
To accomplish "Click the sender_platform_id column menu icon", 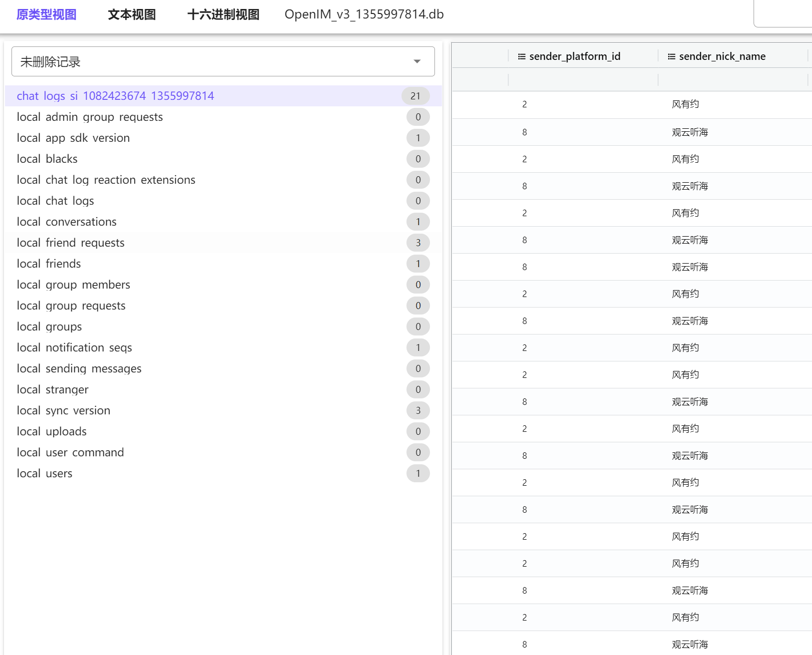I will coord(522,56).
